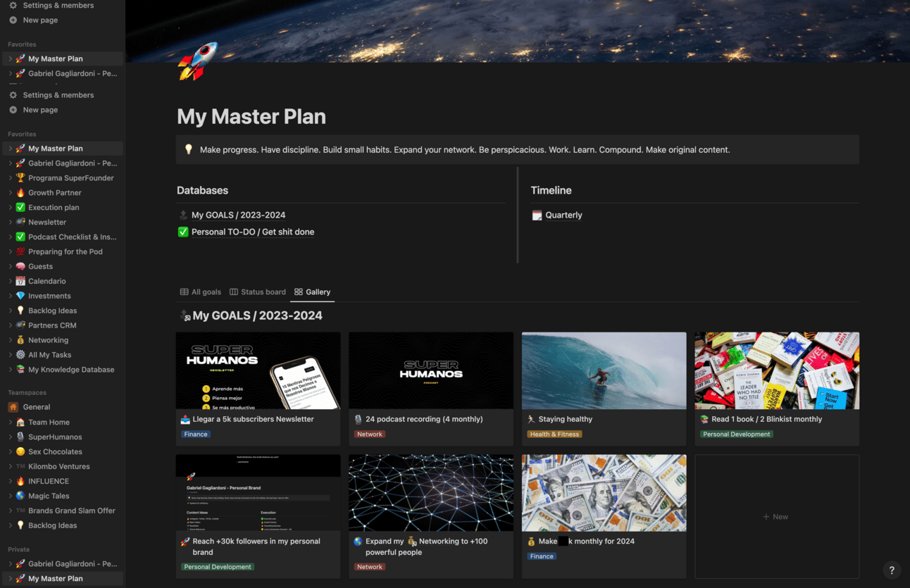Click the green check icon for Execution plan

coord(20,208)
